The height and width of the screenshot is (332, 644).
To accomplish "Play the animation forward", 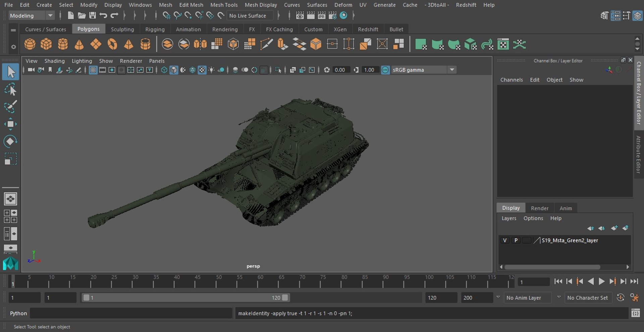I will click(602, 281).
